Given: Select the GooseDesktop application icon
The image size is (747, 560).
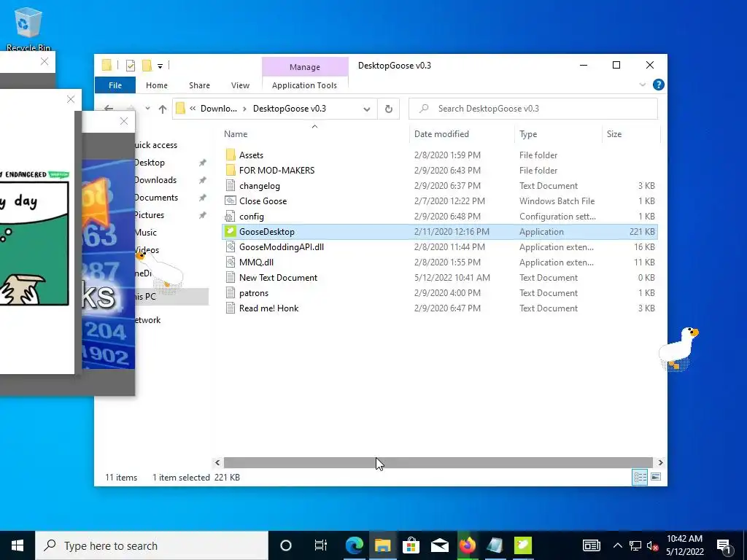Looking at the screenshot, I should [x=231, y=231].
